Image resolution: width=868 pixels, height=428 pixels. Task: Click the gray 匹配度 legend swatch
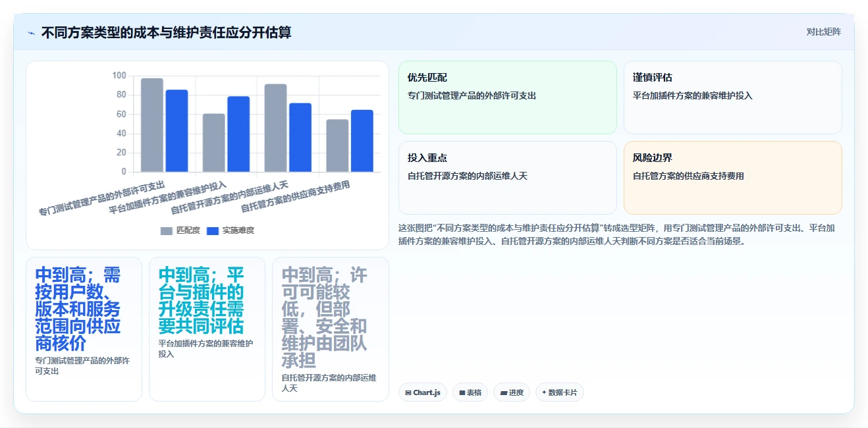pyautogui.click(x=167, y=231)
